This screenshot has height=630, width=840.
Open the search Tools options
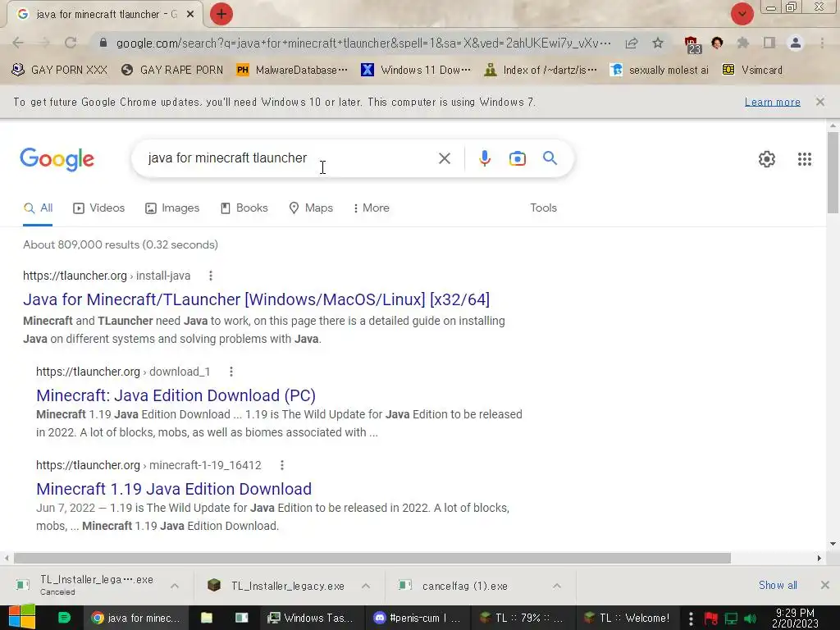click(x=543, y=208)
